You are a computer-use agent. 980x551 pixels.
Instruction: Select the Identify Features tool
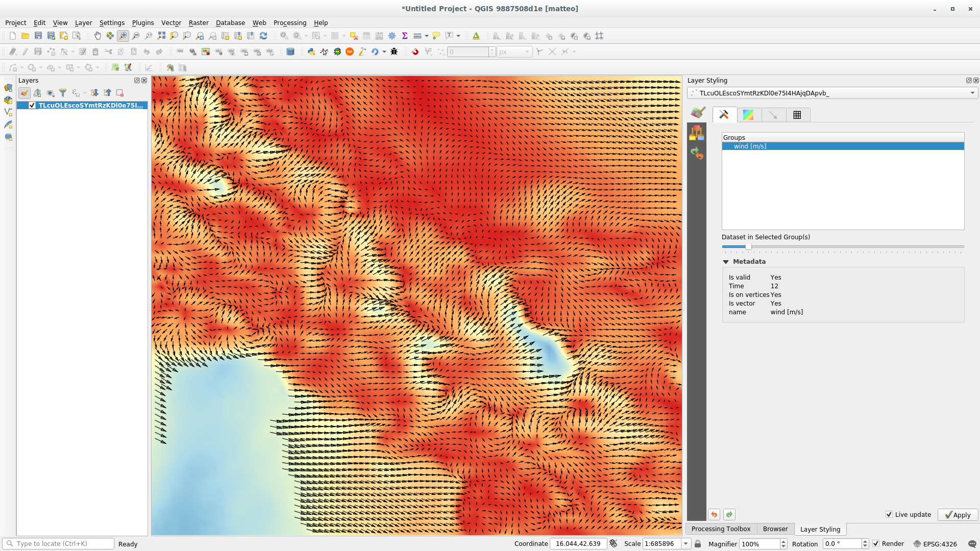pos(284,36)
